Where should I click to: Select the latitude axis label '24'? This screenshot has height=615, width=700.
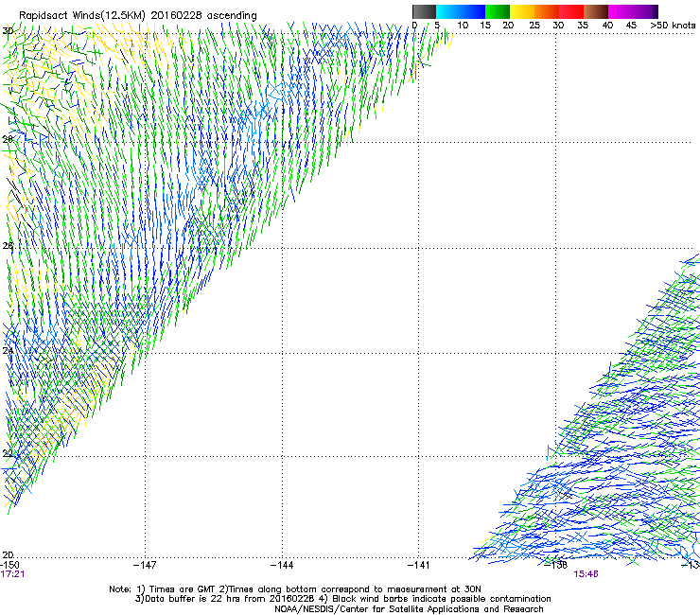[8, 351]
